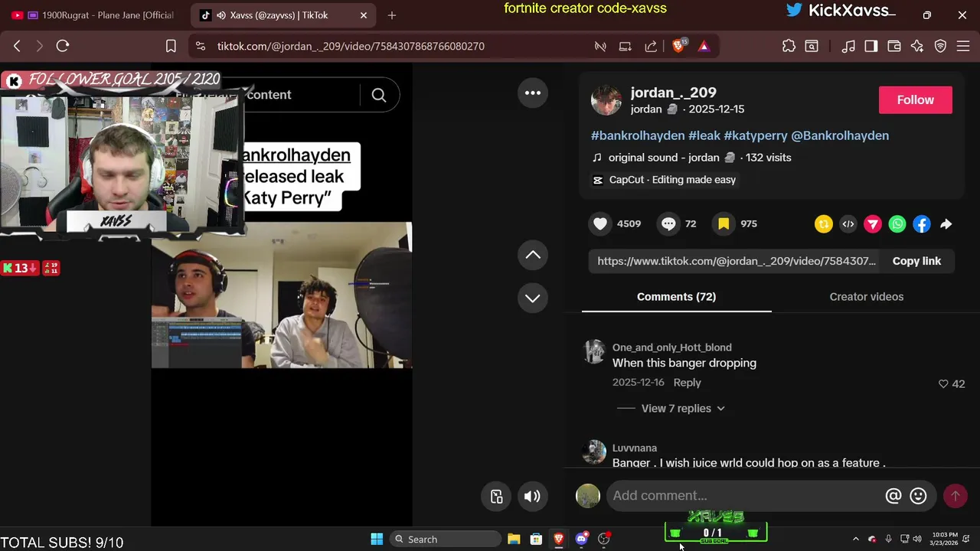Click the taskbar Search box
This screenshot has width=980, height=551.
pos(446,540)
